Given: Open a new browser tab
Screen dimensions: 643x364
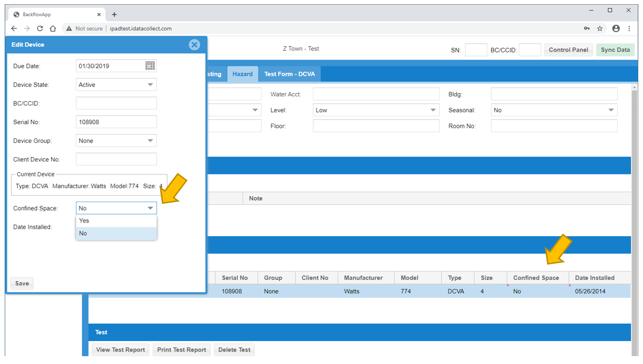Looking at the screenshot, I should [x=114, y=15].
